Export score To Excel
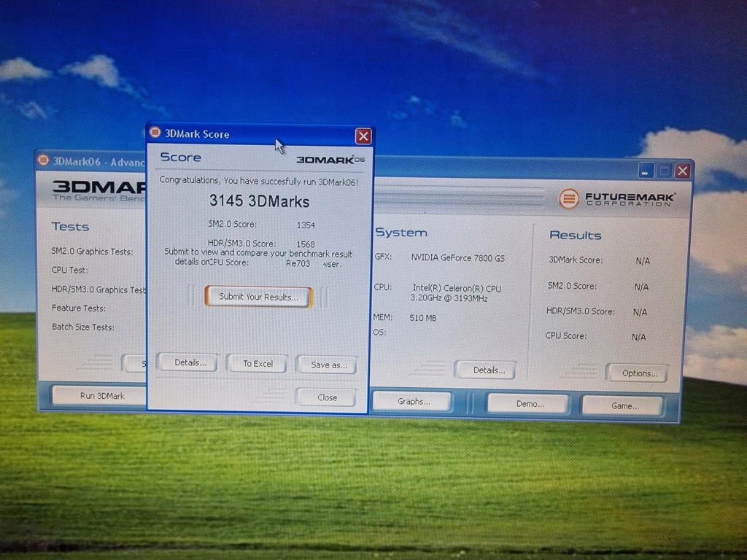The image size is (747, 560). coord(258,364)
